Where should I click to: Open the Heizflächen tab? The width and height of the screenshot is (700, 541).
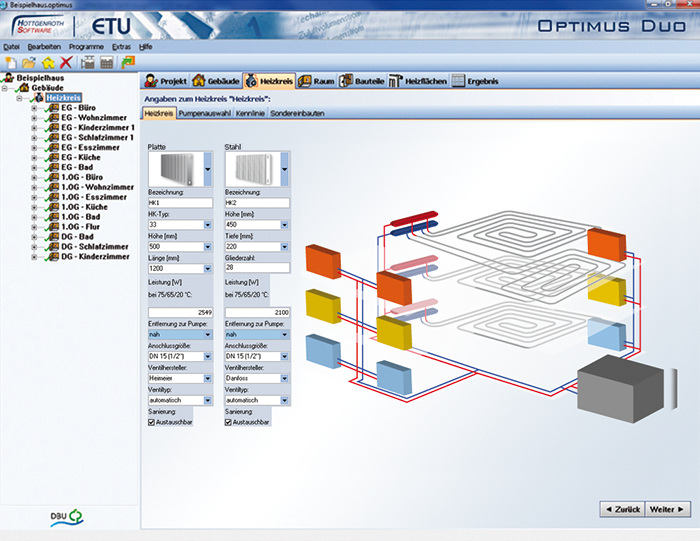tap(418, 81)
